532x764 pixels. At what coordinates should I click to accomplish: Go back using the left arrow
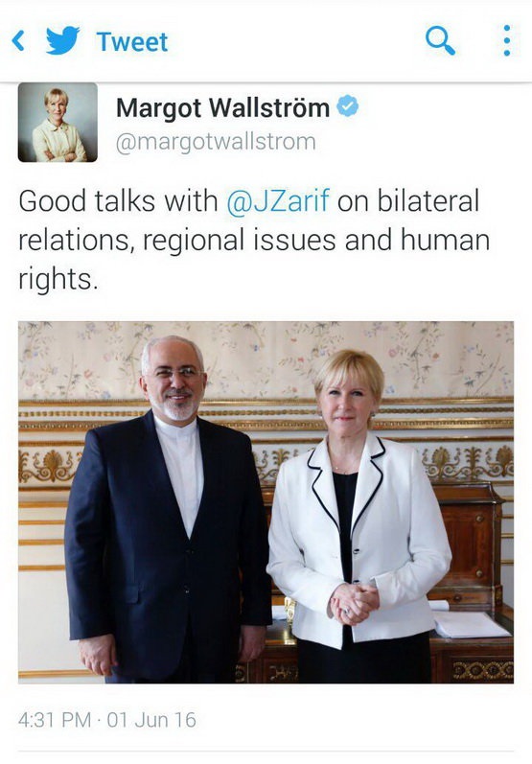click(x=18, y=41)
